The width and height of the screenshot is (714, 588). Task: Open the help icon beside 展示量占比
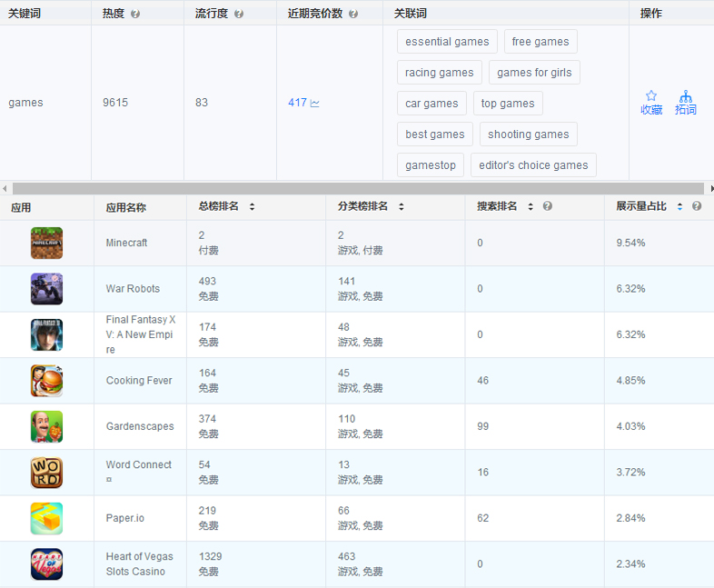697,206
